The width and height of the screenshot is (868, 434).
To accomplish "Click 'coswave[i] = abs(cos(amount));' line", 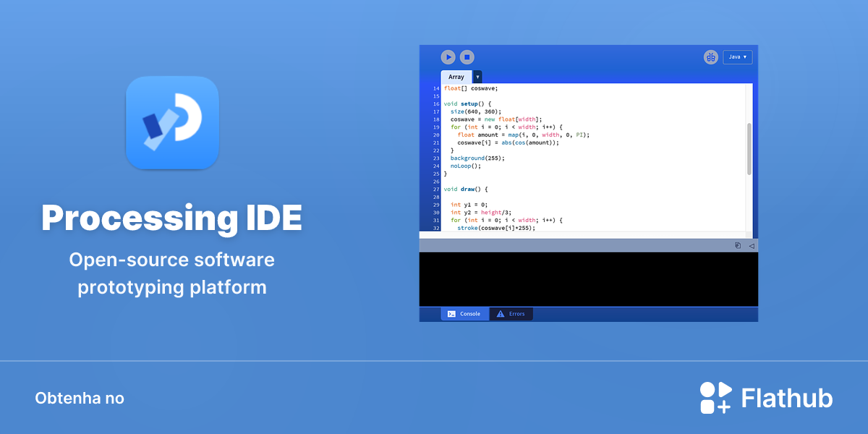I will (x=508, y=142).
